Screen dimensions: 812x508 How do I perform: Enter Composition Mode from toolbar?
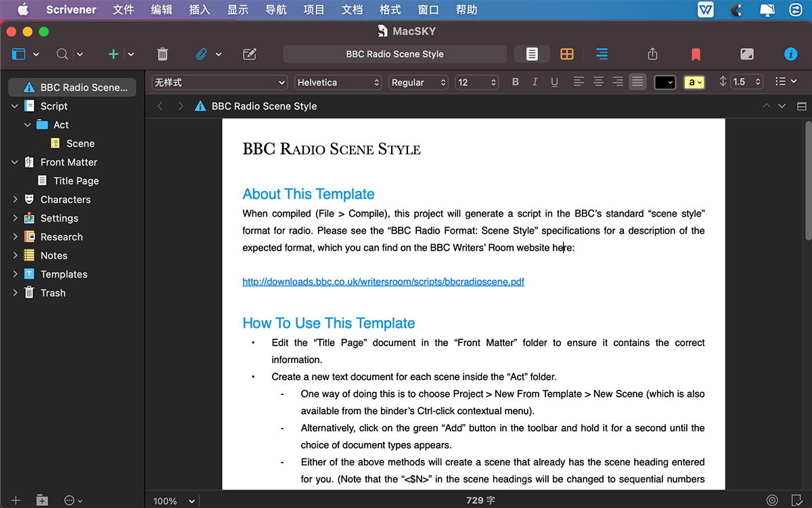747,54
